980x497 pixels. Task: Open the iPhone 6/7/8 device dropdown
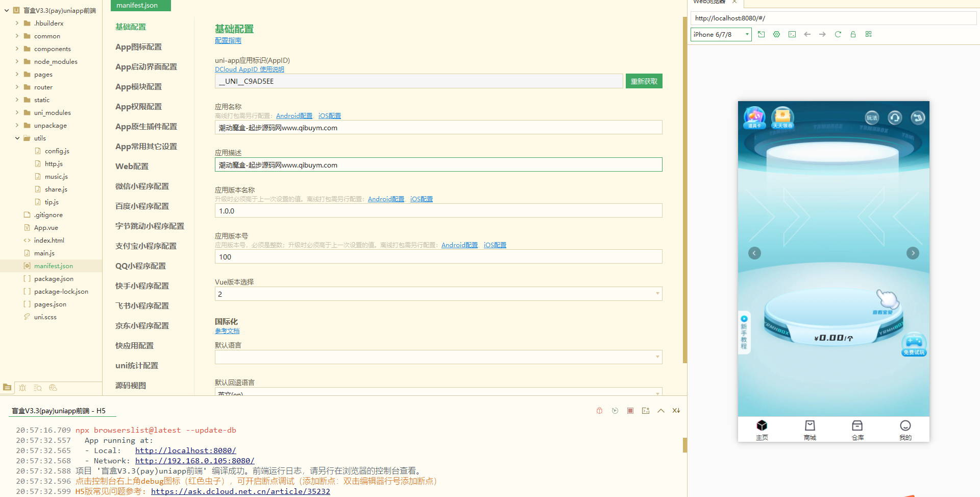pyautogui.click(x=721, y=34)
